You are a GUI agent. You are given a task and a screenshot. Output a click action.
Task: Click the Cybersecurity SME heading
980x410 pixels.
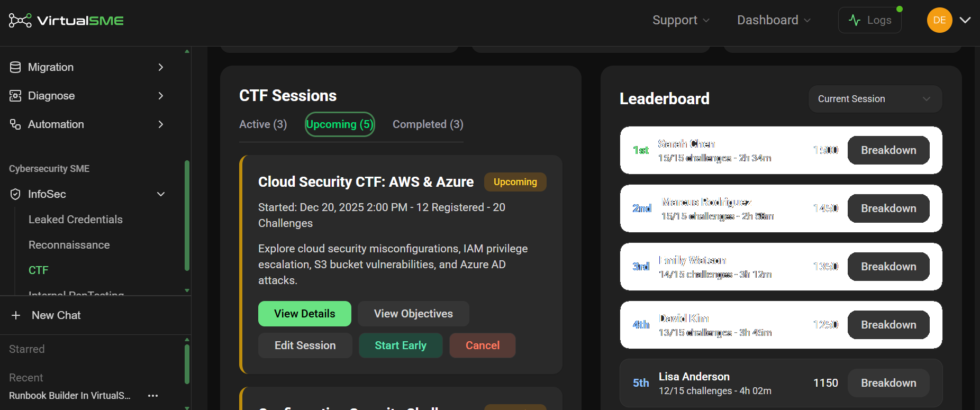(x=49, y=169)
